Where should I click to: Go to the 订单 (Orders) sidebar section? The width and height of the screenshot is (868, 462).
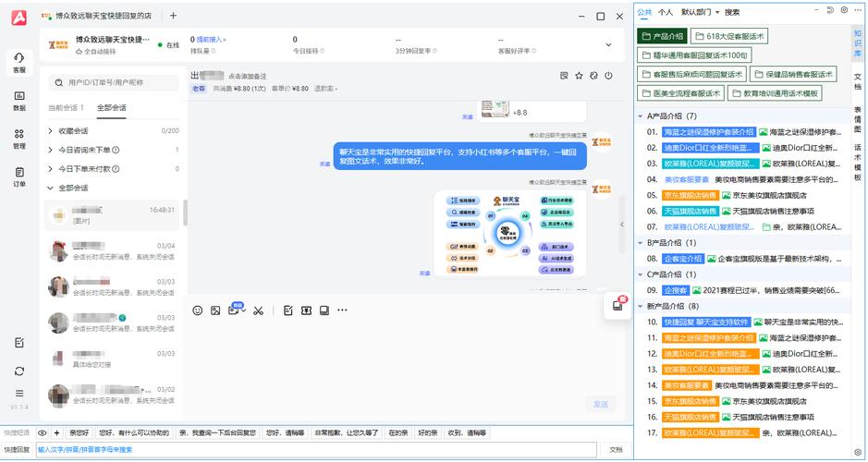[18, 176]
